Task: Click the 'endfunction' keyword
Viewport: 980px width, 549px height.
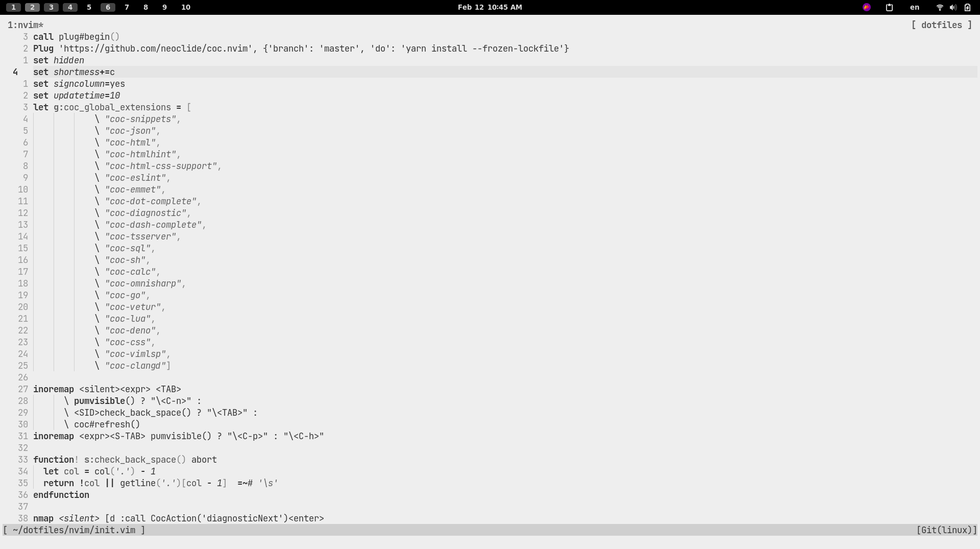Action: point(61,495)
